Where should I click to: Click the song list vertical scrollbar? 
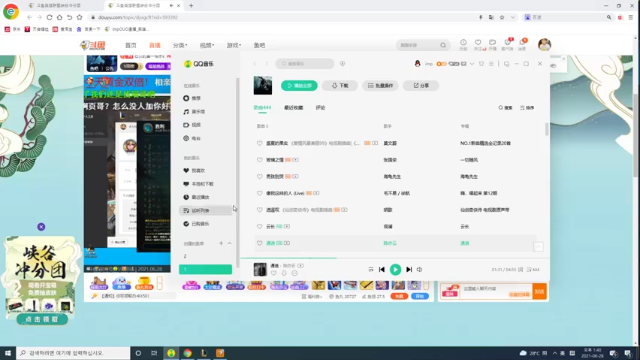click(547, 129)
